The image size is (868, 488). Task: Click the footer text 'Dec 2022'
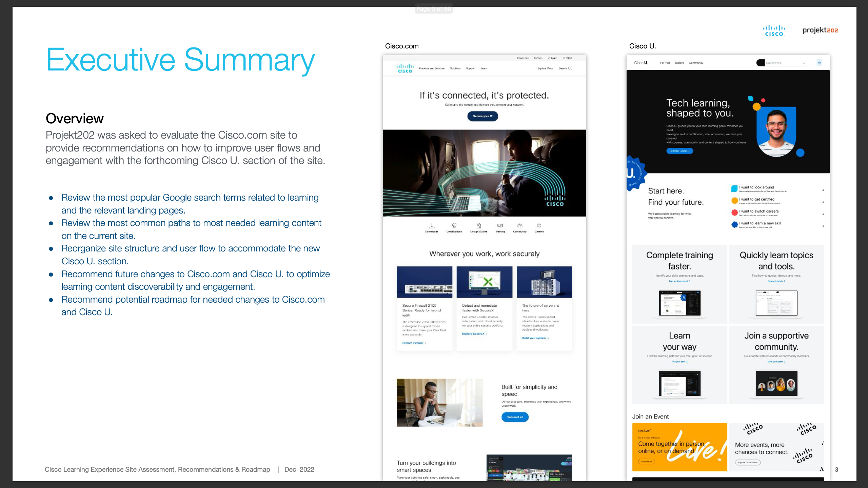click(299, 469)
